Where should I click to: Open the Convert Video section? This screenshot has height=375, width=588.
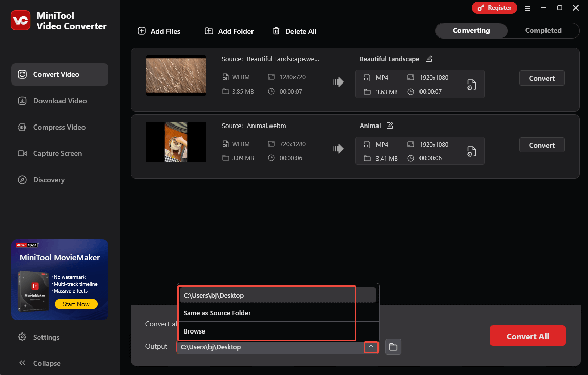click(60, 74)
